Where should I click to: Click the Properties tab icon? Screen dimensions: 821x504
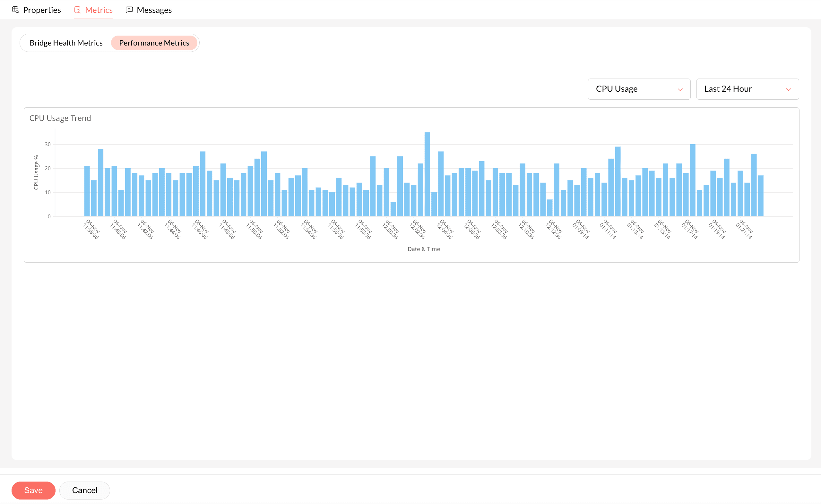click(15, 10)
